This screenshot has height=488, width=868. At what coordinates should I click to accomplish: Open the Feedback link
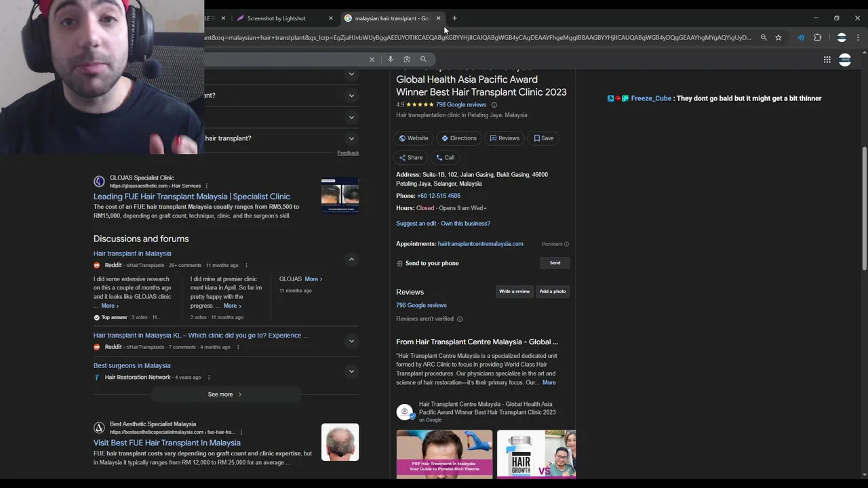pos(348,153)
